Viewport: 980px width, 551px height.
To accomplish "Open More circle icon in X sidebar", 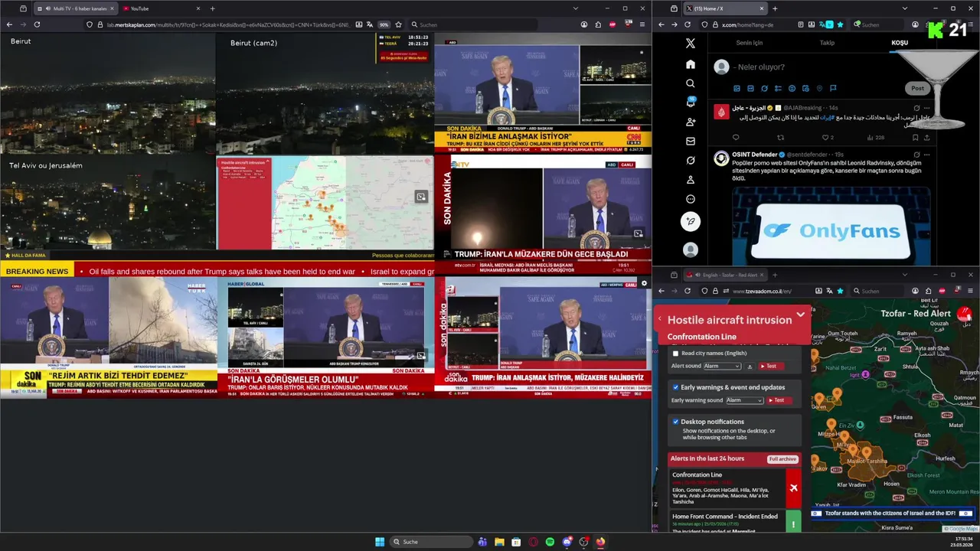I will point(691,200).
